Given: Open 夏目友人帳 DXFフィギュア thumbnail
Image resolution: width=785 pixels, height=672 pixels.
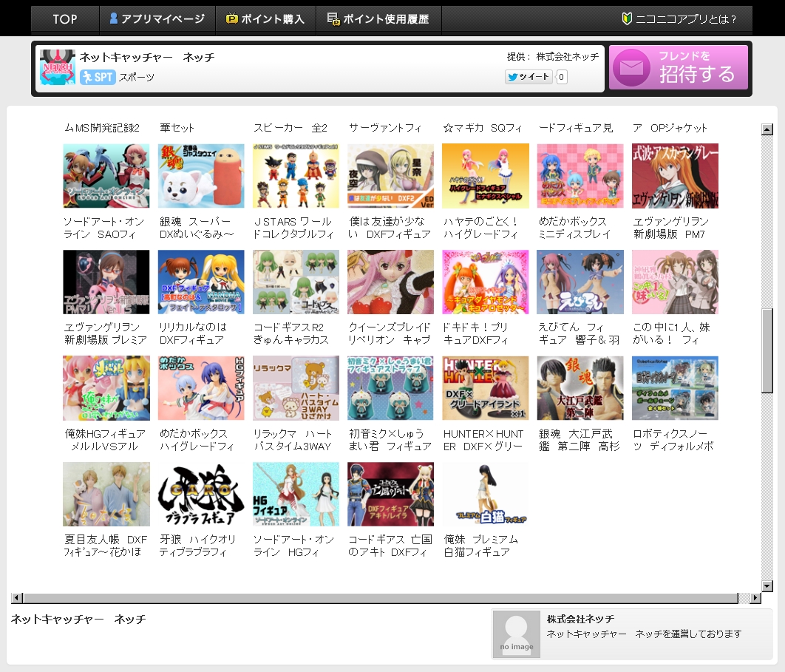Looking at the screenshot, I should 106,495.
